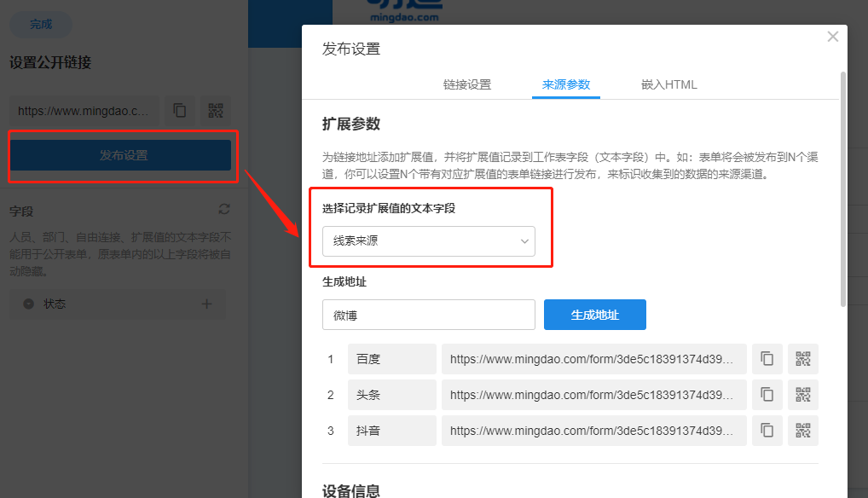868x498 pixels.
Task: Open the 嵌入HTML tab
Action: [x=668, y=84]
